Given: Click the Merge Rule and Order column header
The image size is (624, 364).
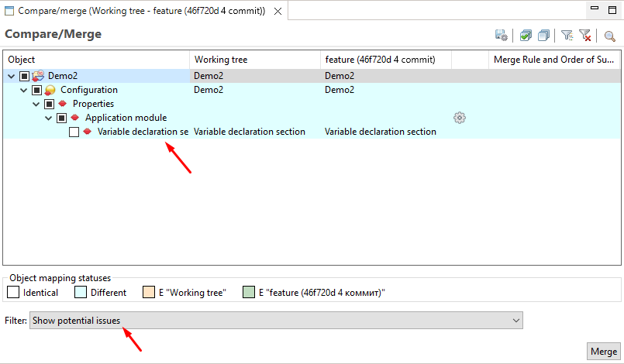Looking at the screenshot, I should (x=553, y=60).
